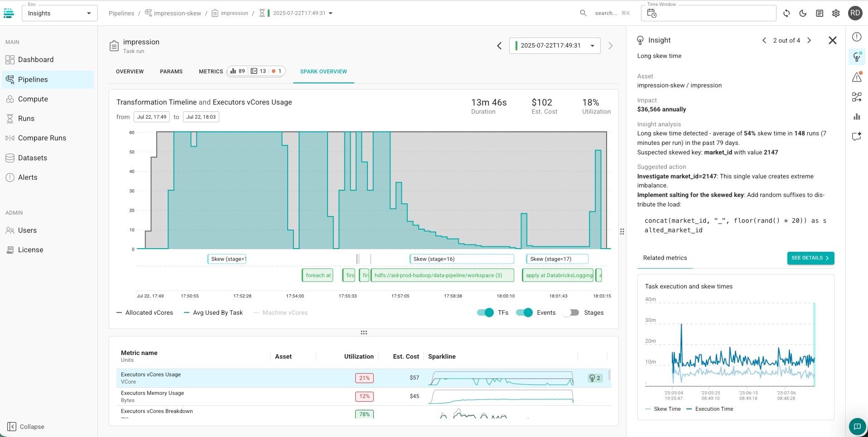Switch to the Overview tab

[x=130, y=72]
